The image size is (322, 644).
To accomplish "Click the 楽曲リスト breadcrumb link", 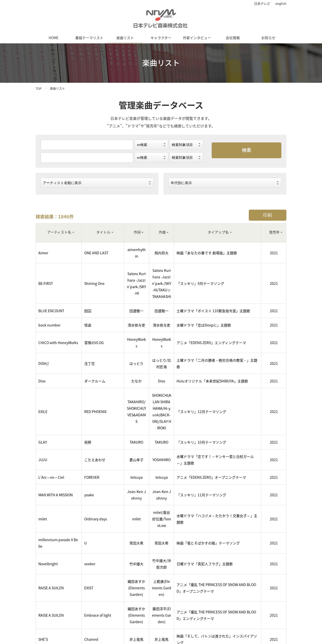I will (57, 89).
